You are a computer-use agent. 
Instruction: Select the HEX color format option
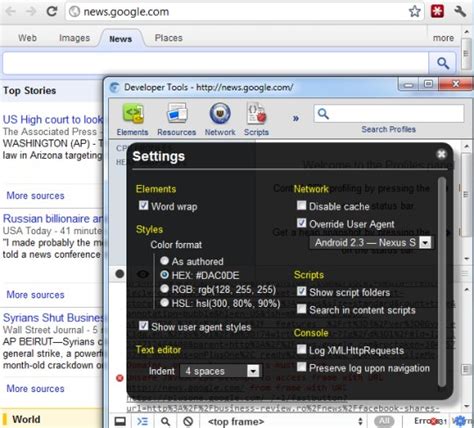[x=164, y=274]
